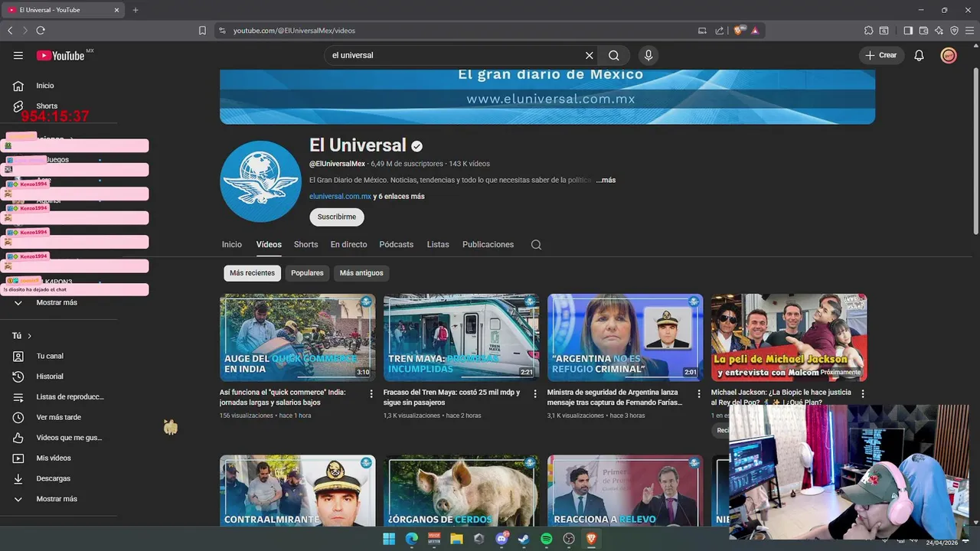Click the browser address bar URL
The width and height of the screenshot is (980, 551).
[294, 31]
